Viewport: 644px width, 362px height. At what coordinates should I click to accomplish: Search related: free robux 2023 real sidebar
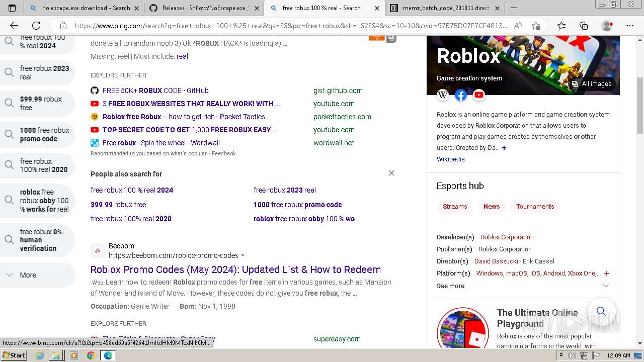[x=37, y=72]
